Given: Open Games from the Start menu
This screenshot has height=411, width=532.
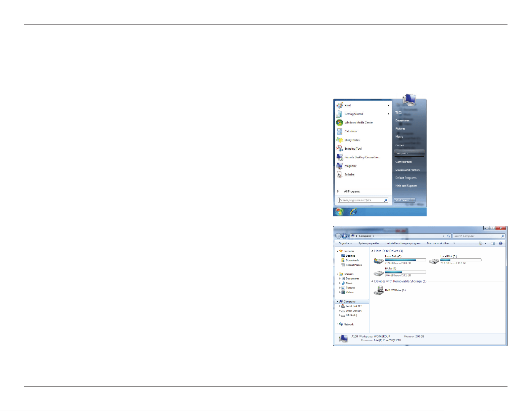Looking at the screenshot, I should [399, 145].
